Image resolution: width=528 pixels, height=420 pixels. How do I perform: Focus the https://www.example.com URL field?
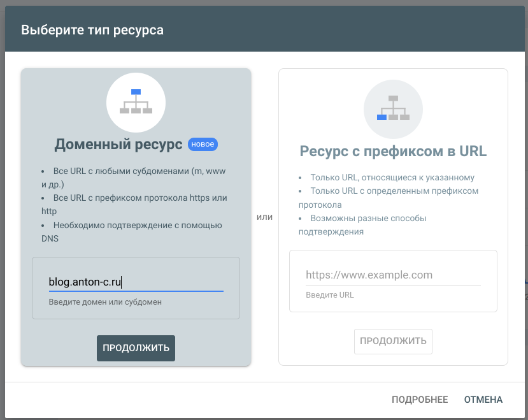(x=392, y=275)
